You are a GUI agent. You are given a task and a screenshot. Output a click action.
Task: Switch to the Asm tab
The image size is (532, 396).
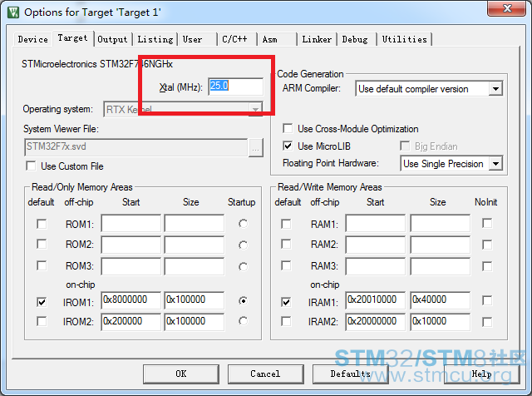pyautogui.click(x=277, y=39)
